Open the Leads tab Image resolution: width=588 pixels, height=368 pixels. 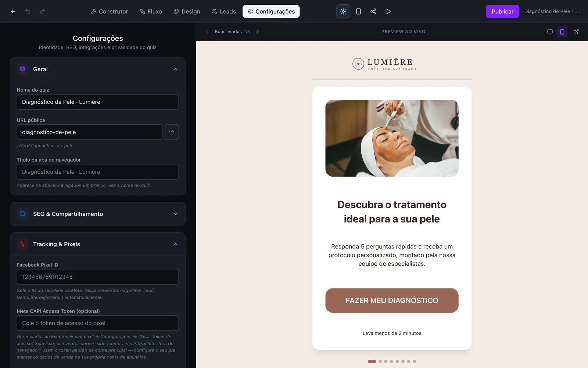[223, 11]
